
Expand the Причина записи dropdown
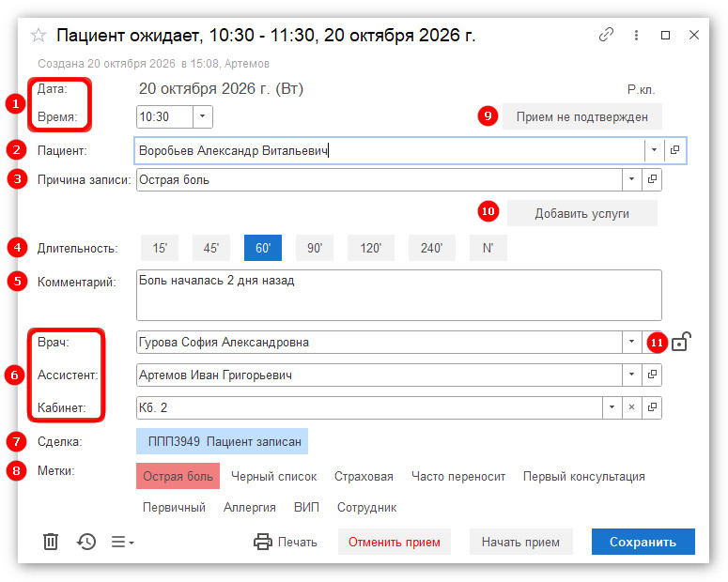coord(631,179)
